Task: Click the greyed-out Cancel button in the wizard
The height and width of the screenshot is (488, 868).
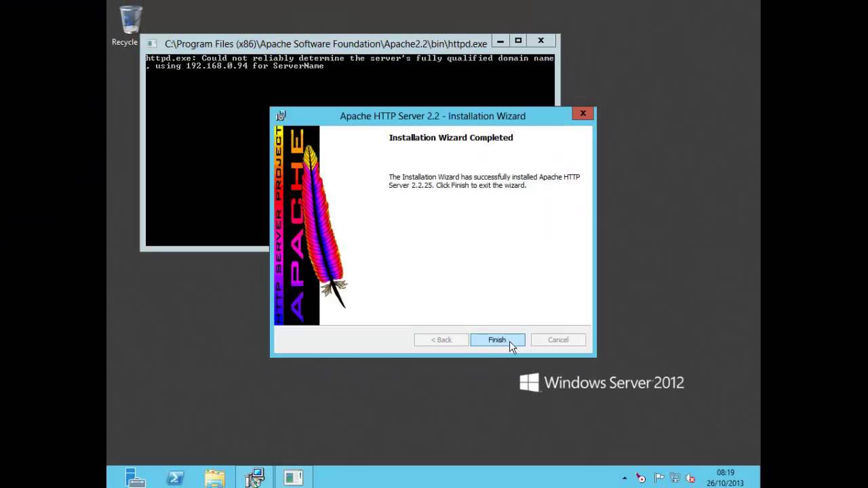Action: (x=558, y=340)
